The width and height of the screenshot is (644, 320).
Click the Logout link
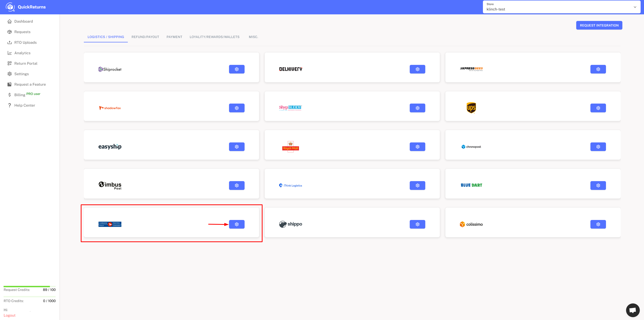9,315
